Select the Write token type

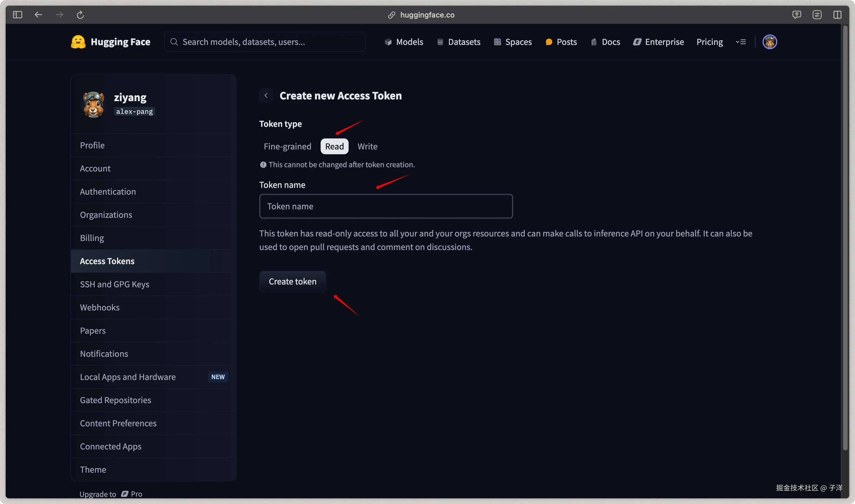click(367, 146)
